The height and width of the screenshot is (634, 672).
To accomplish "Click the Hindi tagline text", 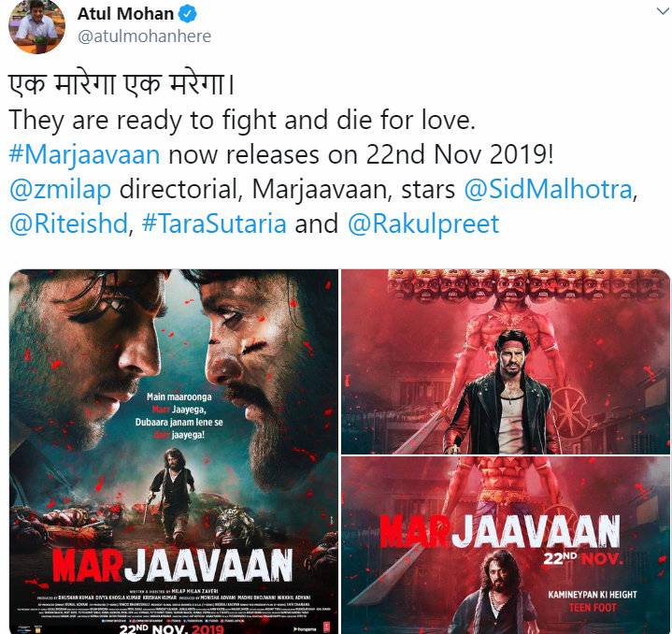I will pyautogui.click(x=122, y=84).
